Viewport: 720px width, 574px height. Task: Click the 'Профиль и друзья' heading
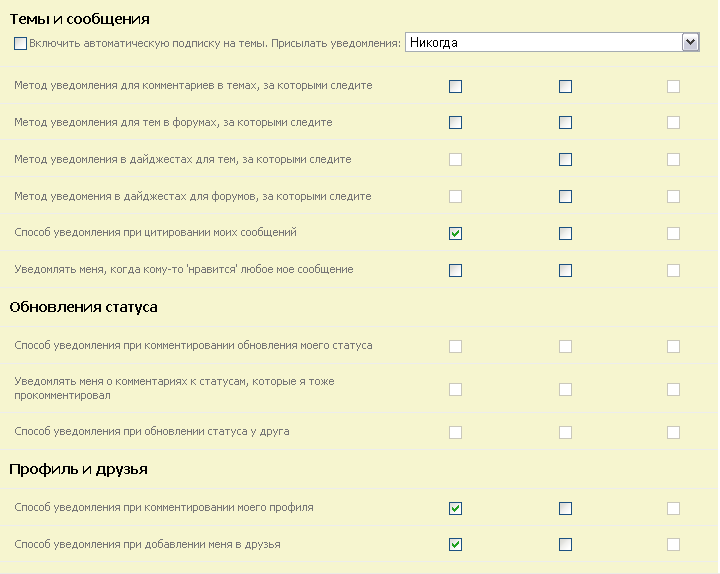(x=78, y=469)
